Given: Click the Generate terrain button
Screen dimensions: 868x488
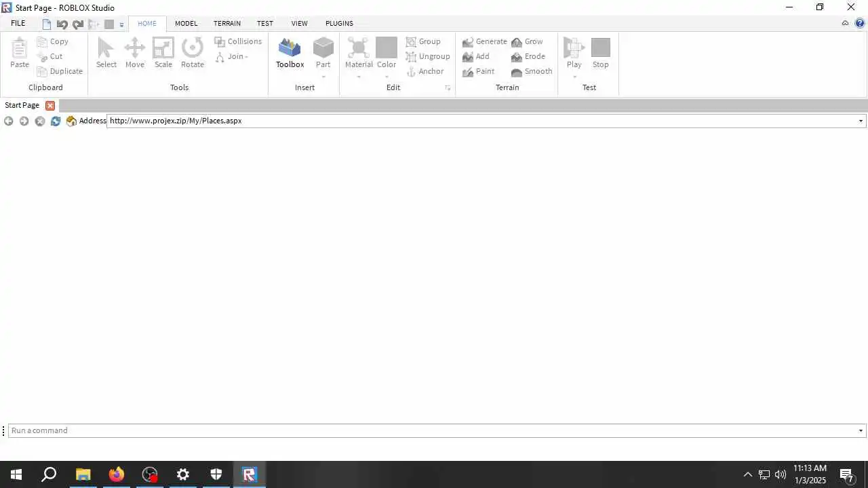Looking at the screenshot, I should tap(485, 41).
